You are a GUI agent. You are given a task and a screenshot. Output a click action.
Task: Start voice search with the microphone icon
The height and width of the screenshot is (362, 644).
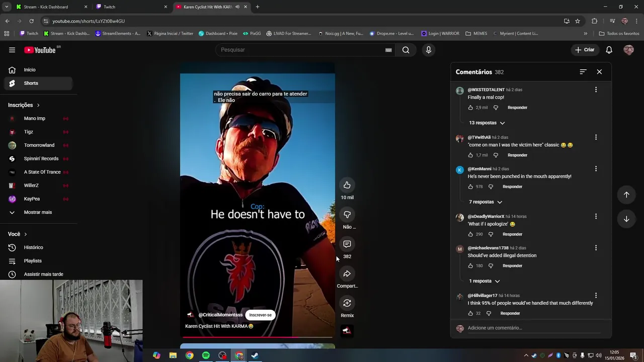tap(429, 50)
